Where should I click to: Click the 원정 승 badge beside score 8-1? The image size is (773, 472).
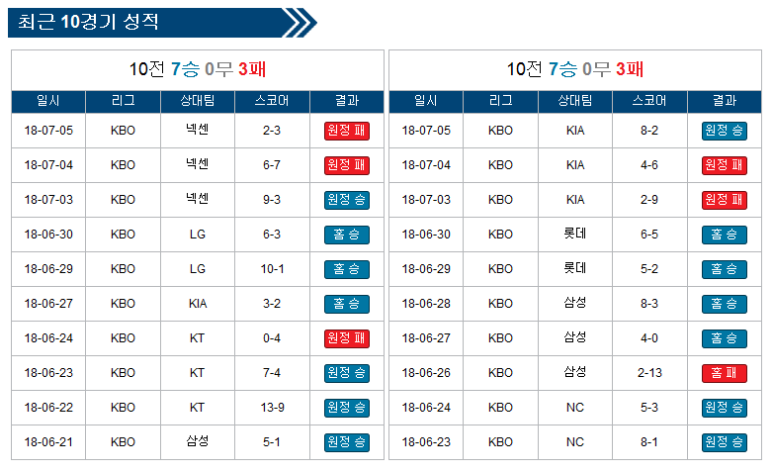tap(724, 442)
